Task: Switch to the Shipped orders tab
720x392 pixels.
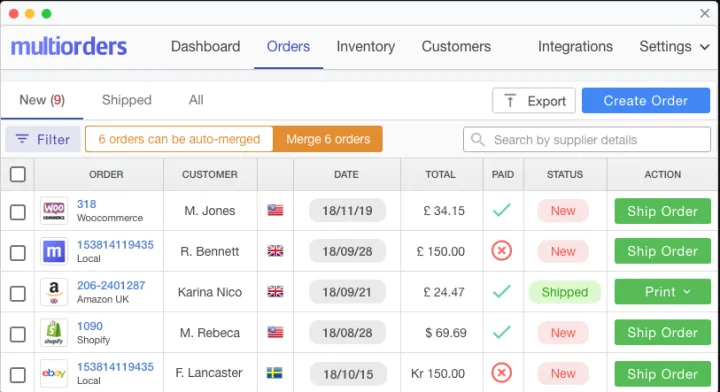Action: click(127, 100)
